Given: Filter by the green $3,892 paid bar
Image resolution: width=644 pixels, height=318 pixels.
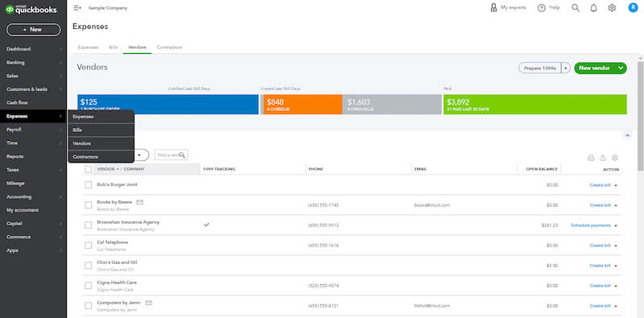Looking at the screenshot, I should 535,105.
